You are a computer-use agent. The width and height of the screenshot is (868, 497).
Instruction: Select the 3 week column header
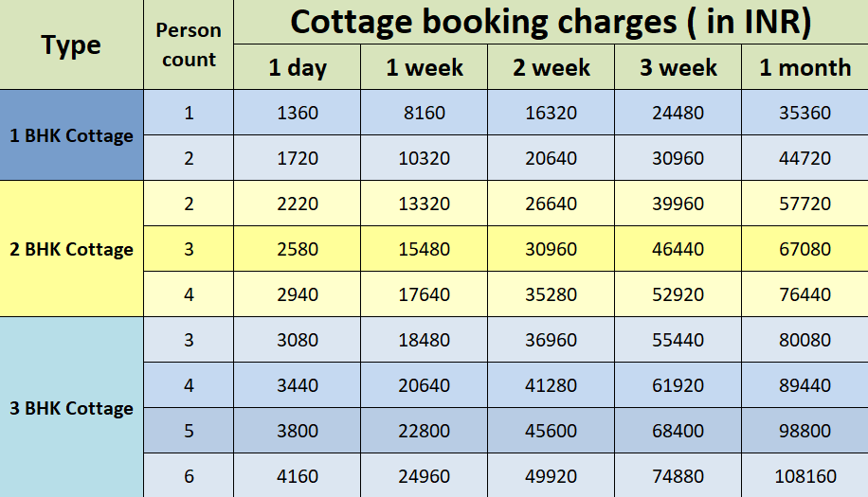click(x=678, y=68)
